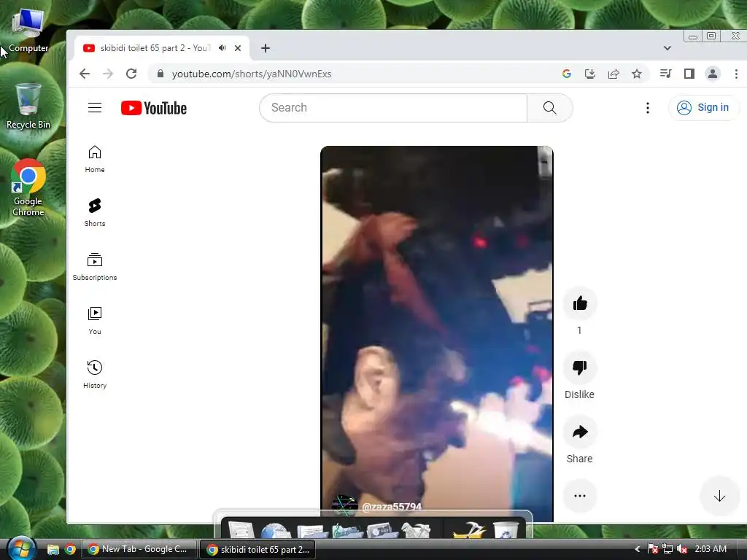
Task: Share this page from address bar
Action: tap(614, 74)
